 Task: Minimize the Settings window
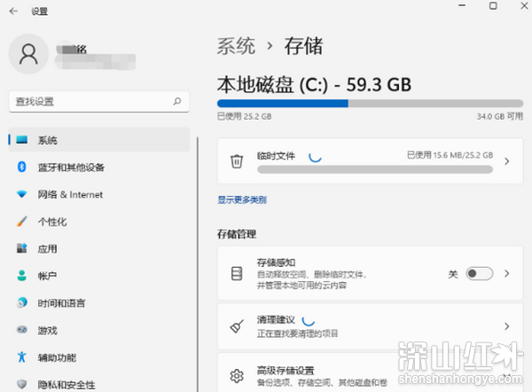pos(462,5)
